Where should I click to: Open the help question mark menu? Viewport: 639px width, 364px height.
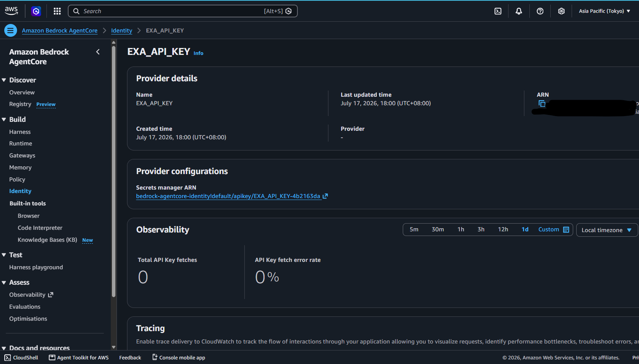[540, 11]
